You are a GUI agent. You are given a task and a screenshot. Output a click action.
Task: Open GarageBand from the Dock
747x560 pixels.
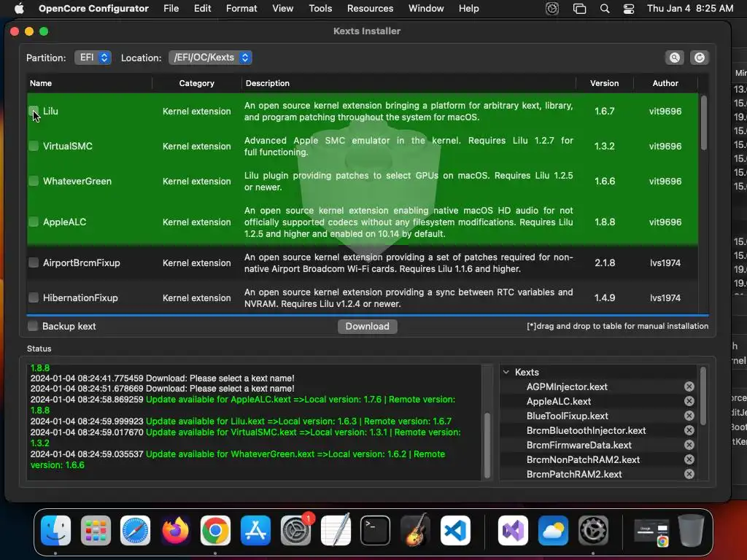(415, 530)
